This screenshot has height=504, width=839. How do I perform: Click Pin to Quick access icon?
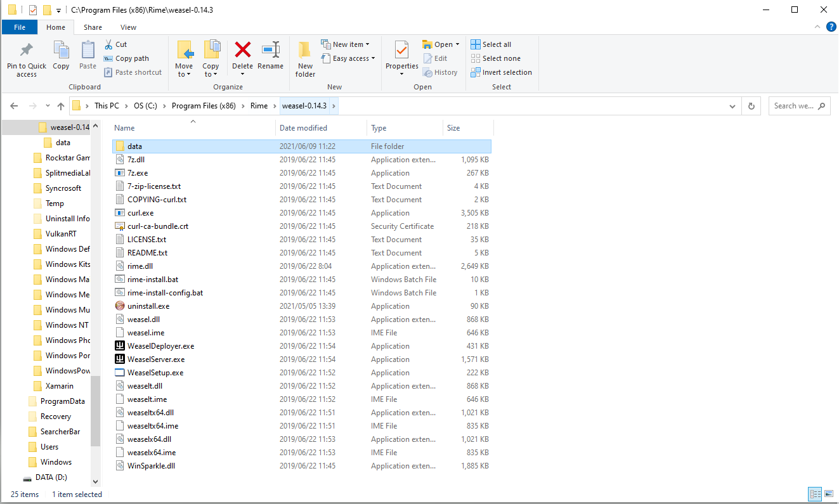pos(27,49)
